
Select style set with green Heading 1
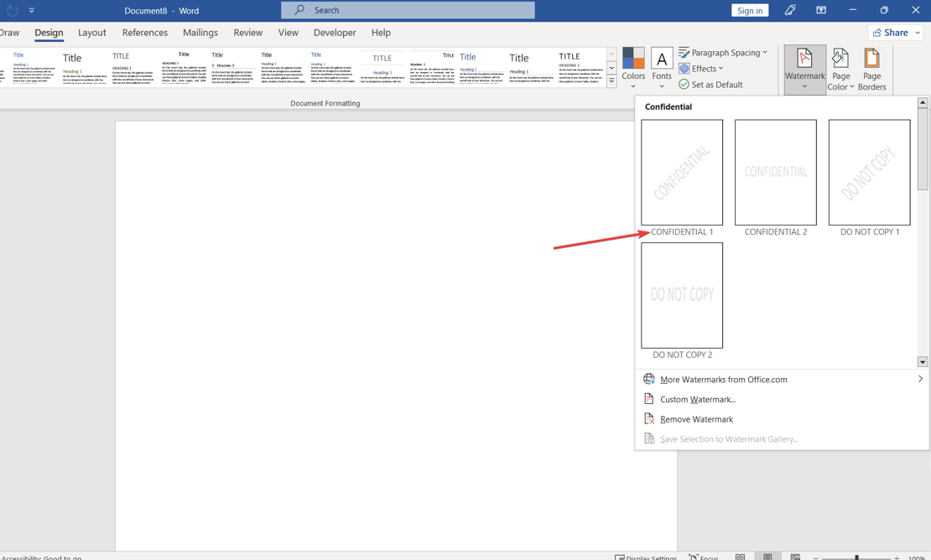click(x=85, y=68)
